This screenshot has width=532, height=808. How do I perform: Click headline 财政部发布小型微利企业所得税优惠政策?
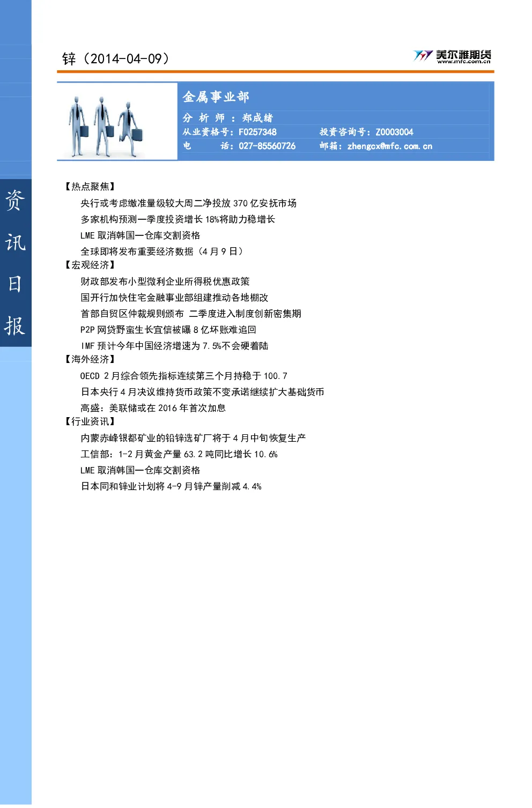click(x=165, y=281)
